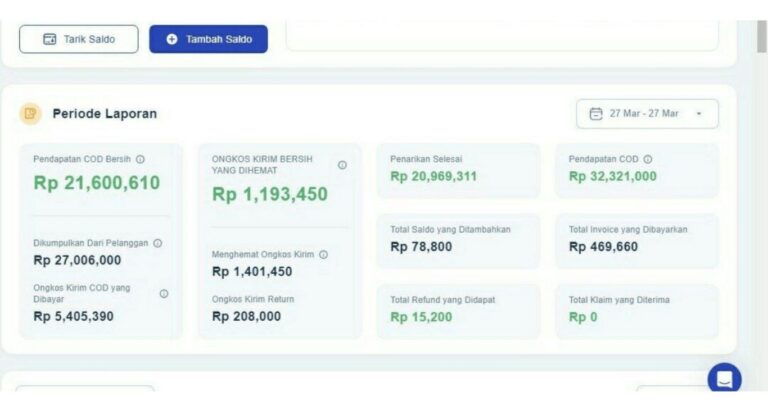The height and width of the screenshot is (419, 768).
Task: Click info icon for Ongkos Kirim Bersih yang Dihemat
Action: (x=342, y=165)
